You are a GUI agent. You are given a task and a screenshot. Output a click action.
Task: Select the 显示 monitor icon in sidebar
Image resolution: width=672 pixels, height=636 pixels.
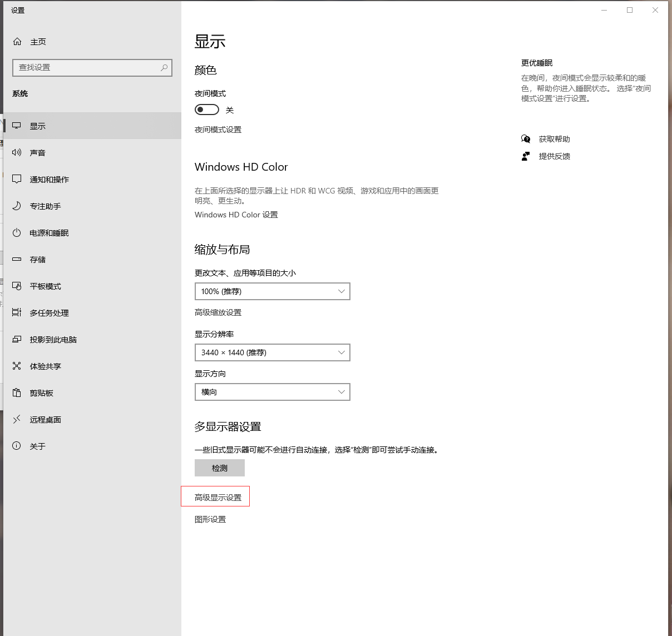[x=17, y=126]
